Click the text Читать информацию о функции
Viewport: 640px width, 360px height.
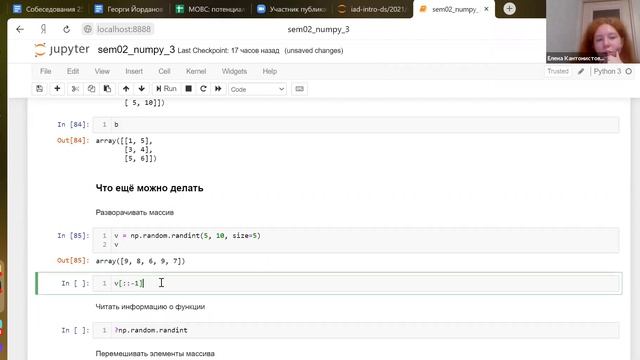tap(150, 307)
